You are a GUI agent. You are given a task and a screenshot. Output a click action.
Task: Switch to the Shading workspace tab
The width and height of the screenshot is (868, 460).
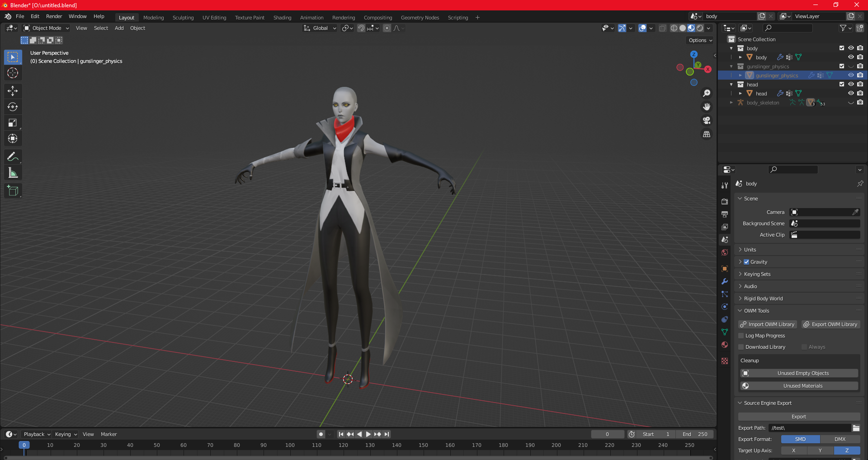pos(282,18)
